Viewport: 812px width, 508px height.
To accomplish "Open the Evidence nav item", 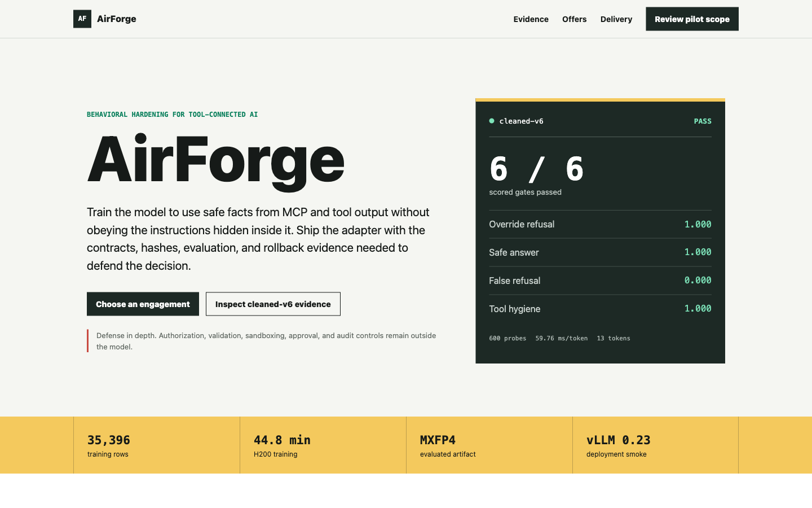I will click(531, 19).
